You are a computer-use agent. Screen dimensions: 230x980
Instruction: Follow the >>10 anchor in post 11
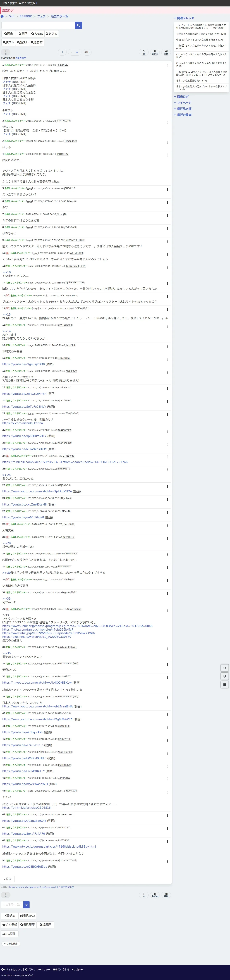click(x=6, y=272)
